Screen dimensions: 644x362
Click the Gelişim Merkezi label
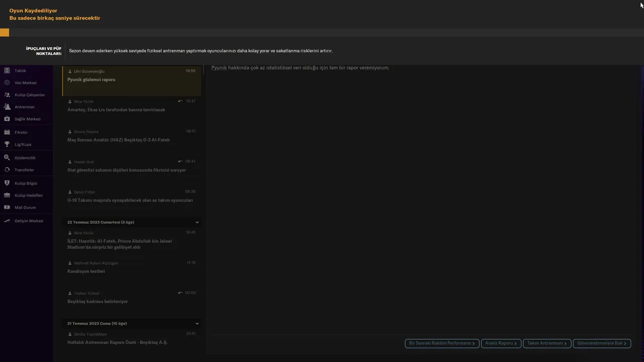(x=29, y=221)
